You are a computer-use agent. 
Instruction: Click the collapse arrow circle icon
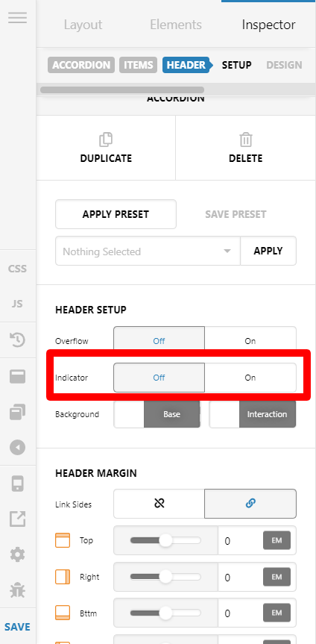point(18,448)
